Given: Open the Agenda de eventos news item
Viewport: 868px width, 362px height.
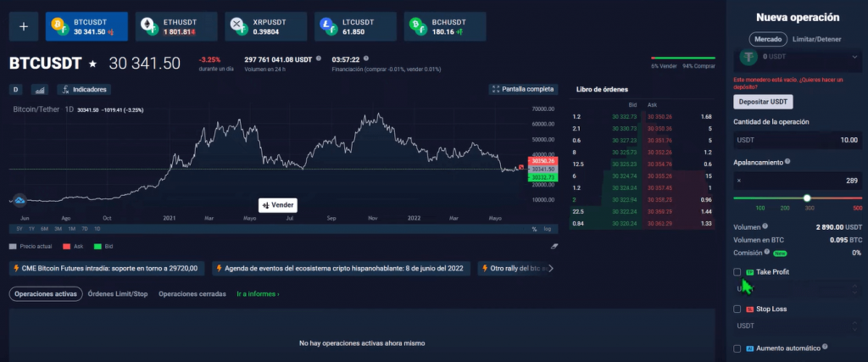Looking at the screenshot, I should (341, 269).
